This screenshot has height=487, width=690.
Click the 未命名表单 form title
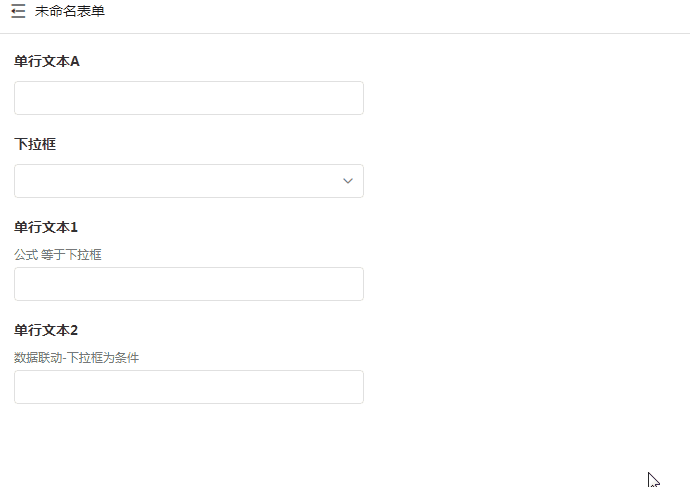[69, 12]
